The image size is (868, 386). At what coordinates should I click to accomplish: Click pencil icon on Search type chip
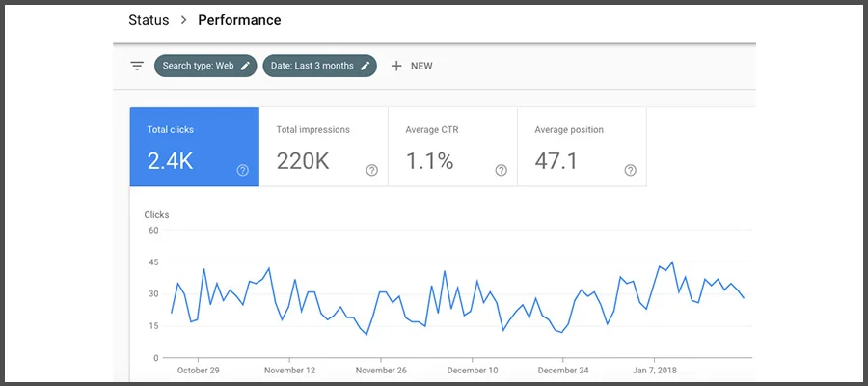(x=245, y=66)
